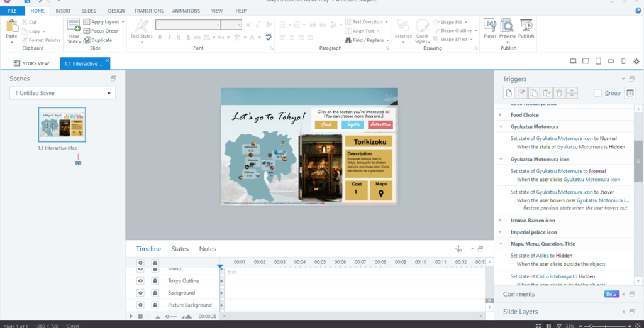Apply italic formatting
This screenshot has height=328, width=644.
pyautogui.click(x=169, y=37)
